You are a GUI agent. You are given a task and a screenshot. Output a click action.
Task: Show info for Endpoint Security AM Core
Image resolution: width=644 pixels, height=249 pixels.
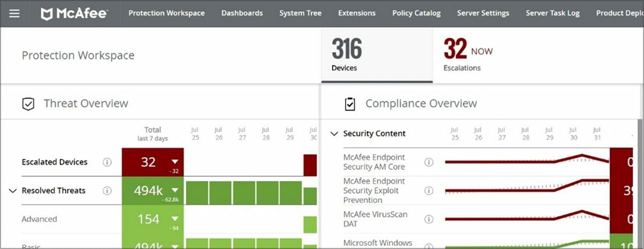pos(429,162)
